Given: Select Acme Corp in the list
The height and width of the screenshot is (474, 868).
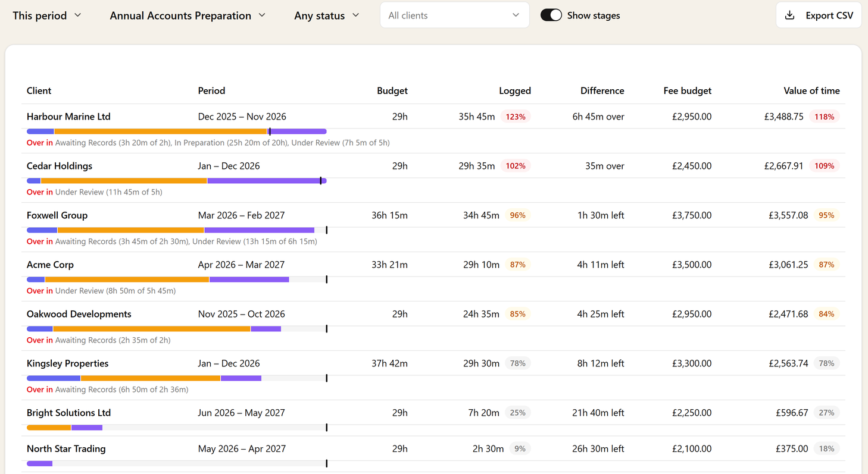Looking at the screenshot, I should tap(50, 265).
